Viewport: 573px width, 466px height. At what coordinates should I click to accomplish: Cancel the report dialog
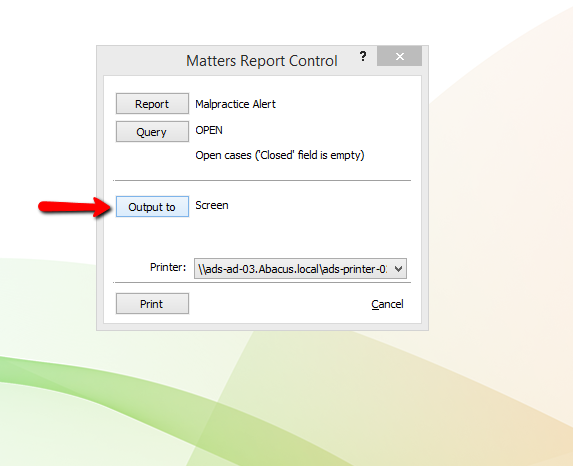tap(387, 304)
